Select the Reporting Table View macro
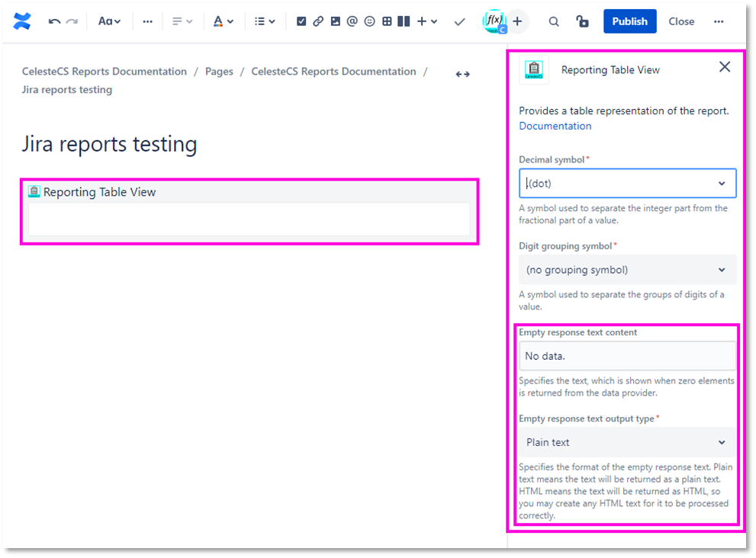This screenshot has width=756, height=558. click(x=249, y=212)
